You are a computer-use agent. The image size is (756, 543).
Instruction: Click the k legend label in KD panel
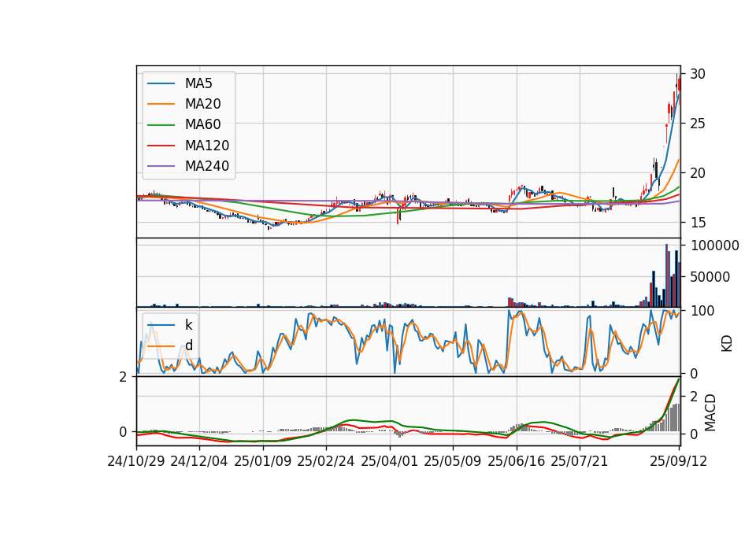[188, 325]
